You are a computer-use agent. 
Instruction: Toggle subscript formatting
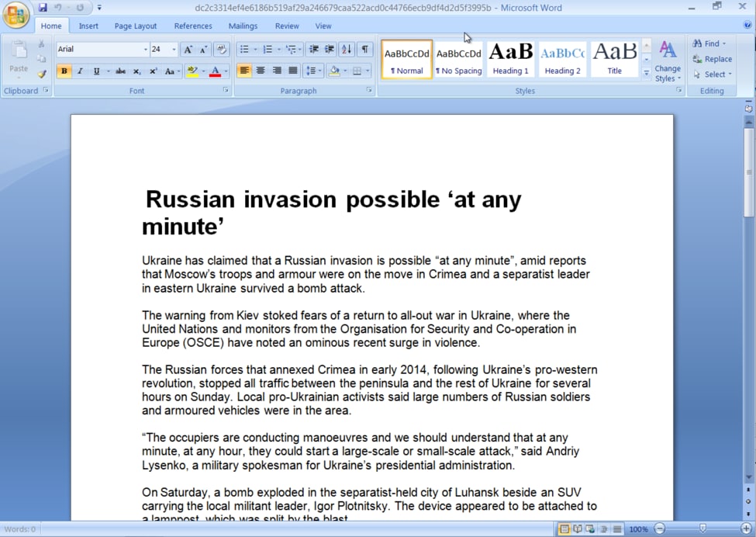(x=137, y=71)
